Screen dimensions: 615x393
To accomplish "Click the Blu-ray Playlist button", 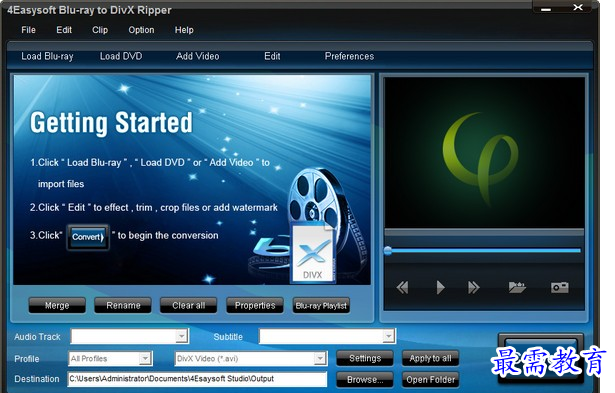I will (x=321, y=306).
